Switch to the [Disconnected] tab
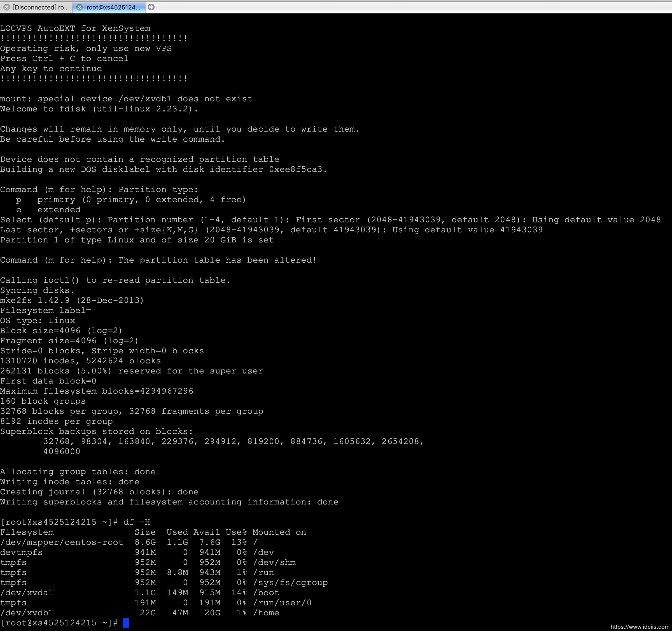The image size is (672, 631). click(x=40, y=7)
